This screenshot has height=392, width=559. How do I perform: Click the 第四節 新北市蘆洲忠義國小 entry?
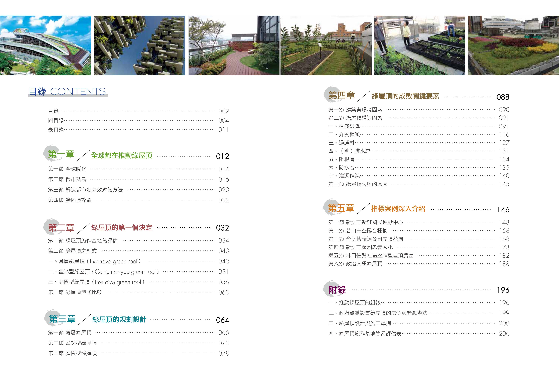point(419,247)
